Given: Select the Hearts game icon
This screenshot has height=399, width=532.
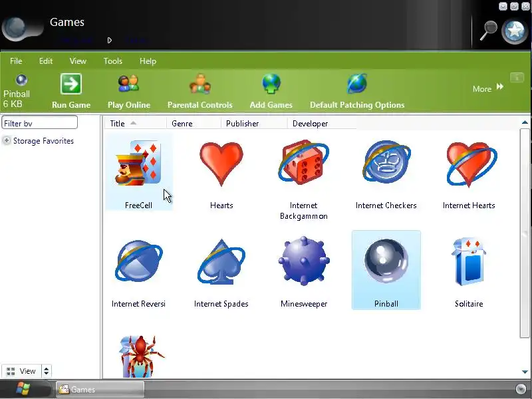Looking at the screenshot, I should point(221,164).
